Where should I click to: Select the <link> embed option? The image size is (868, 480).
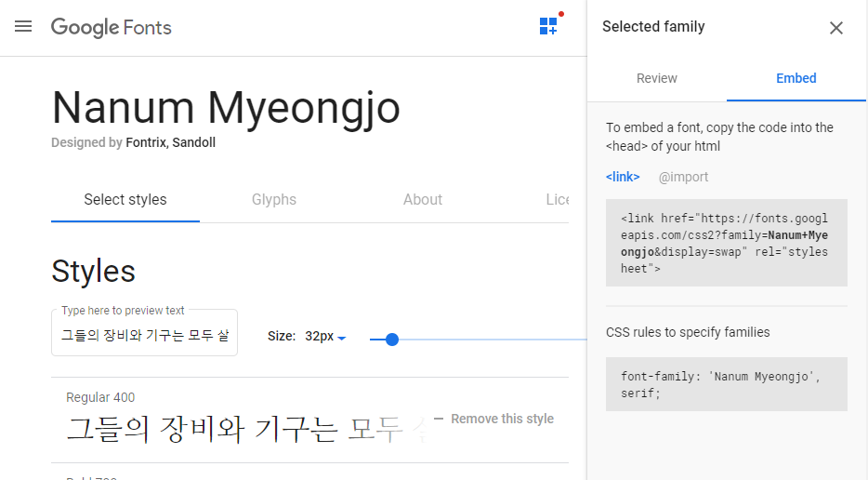pos(623,177)
